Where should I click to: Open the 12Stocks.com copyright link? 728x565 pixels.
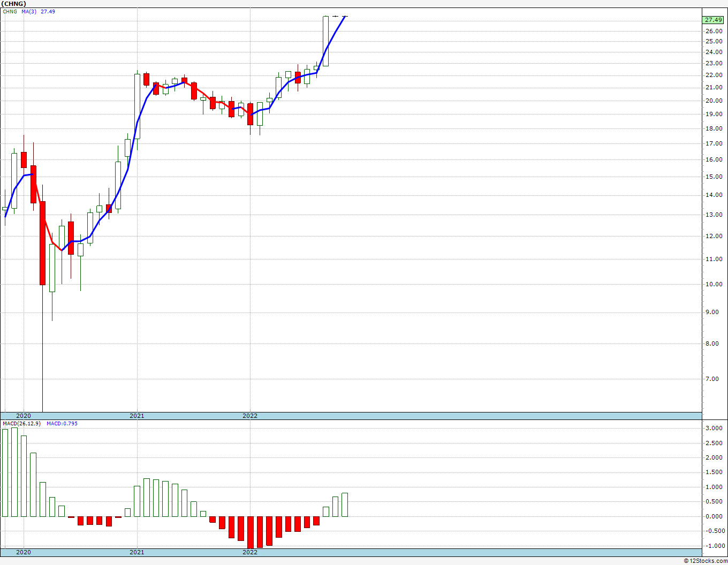pos(706,561)
